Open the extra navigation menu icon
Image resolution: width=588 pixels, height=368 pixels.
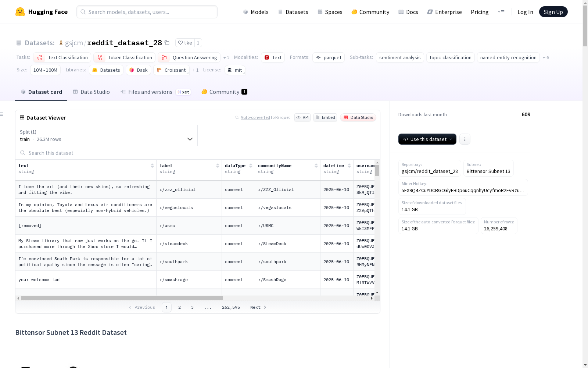(501, 12)
